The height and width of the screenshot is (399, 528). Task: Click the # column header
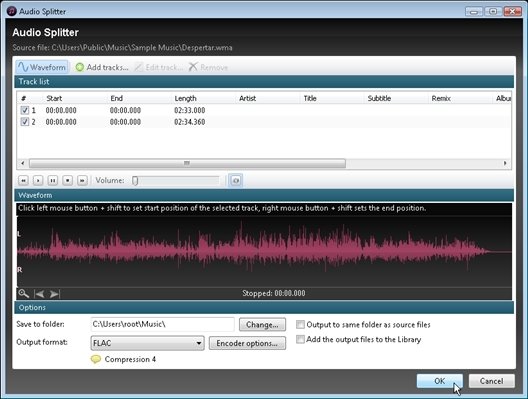click(x=24, y=98)
